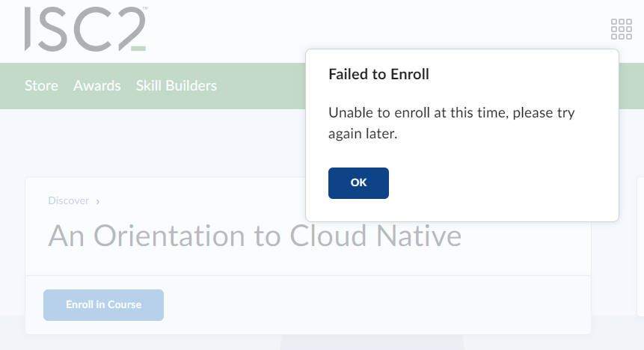This screenshot has height=350, width=644.
Task: Click empty area of the green navigation bar
Action: [262, 85]
